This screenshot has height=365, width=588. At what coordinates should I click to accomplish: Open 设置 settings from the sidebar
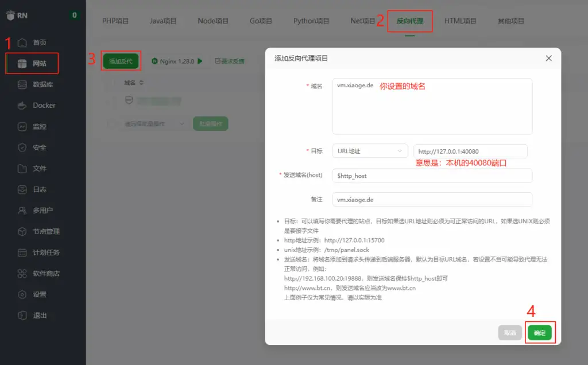(39, 295)
